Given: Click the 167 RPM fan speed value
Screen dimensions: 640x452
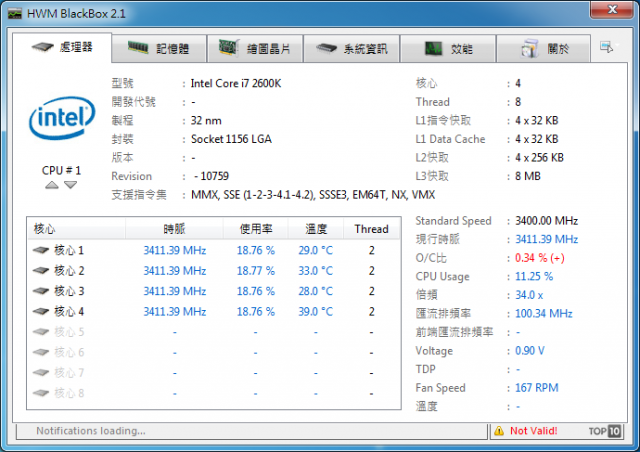Looking at the screenshot, I should click(x=537, y=387).
